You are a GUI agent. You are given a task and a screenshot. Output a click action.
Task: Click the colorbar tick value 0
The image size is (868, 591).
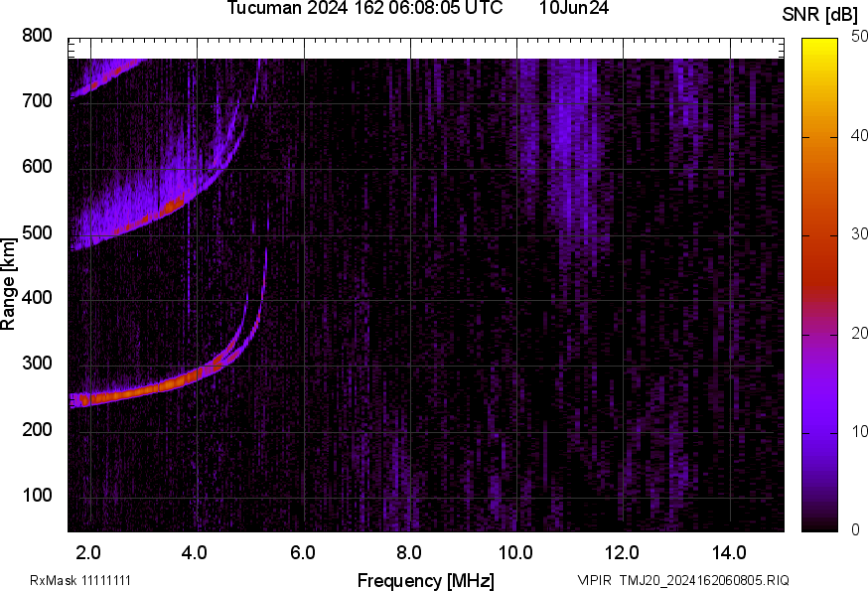click(855, 530)
